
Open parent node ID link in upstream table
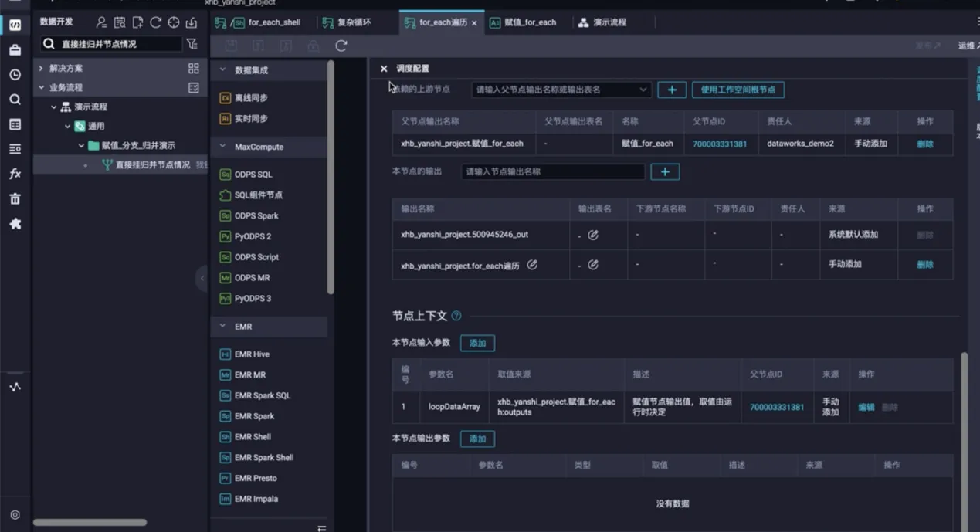[x=720, y=144]
